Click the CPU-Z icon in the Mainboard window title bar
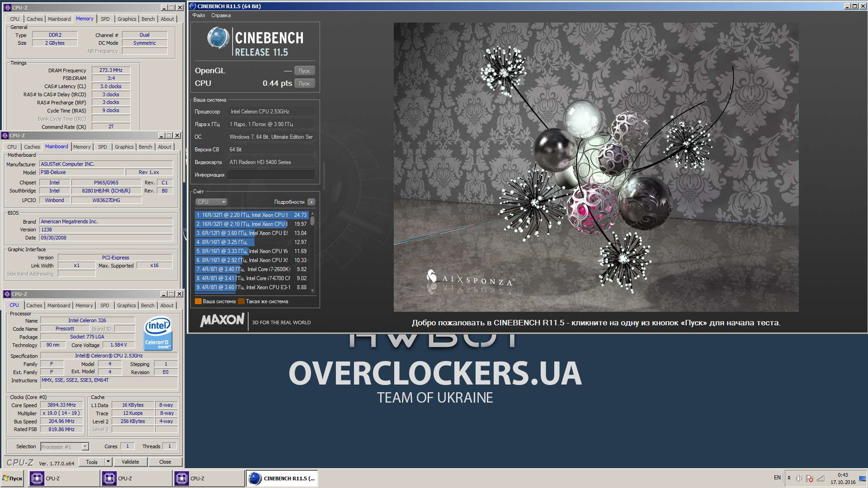Screen dimensions: 868x488 pyautogui.click(x=5, y=136)
